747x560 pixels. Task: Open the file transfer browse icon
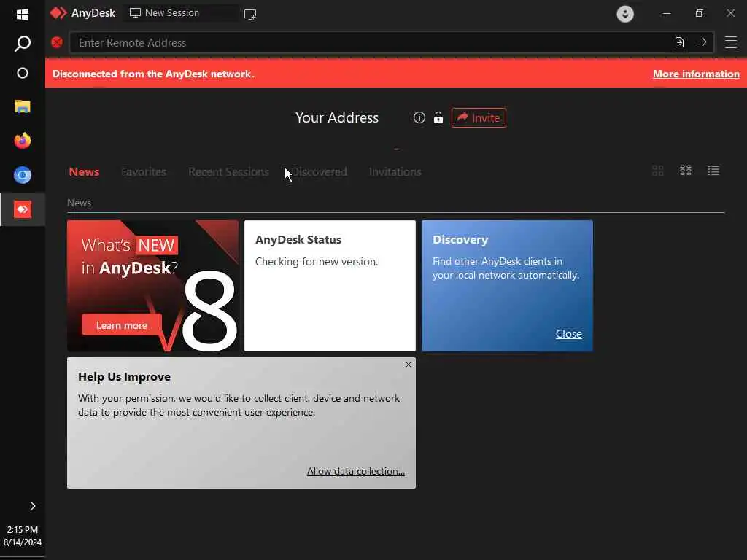tap(679, 42)
